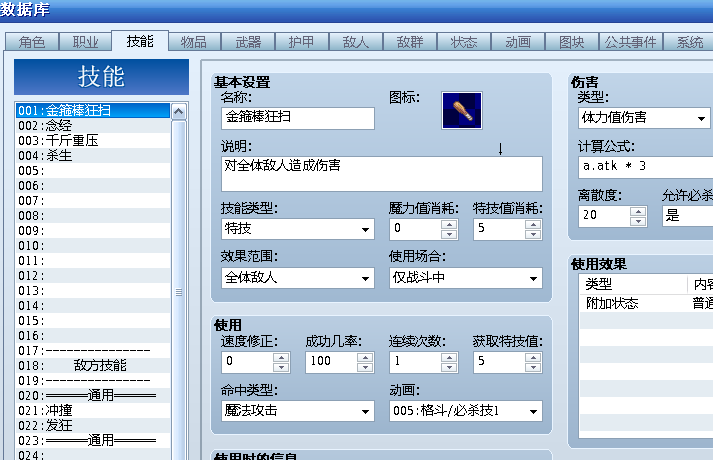Click the 成功几率 value field showing 100

click(331, 362)
